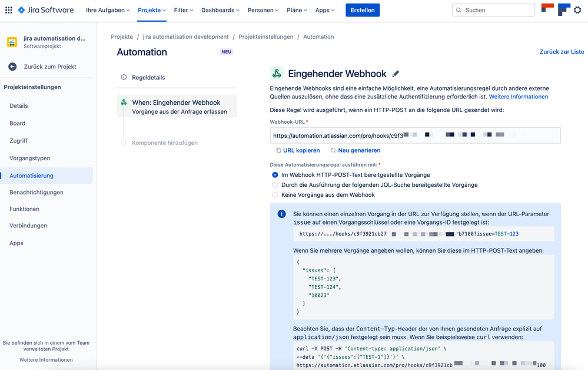Screen dimensions: 588x370
Task: Click the red notification icon in the top bar
Action: click(547, 8)
